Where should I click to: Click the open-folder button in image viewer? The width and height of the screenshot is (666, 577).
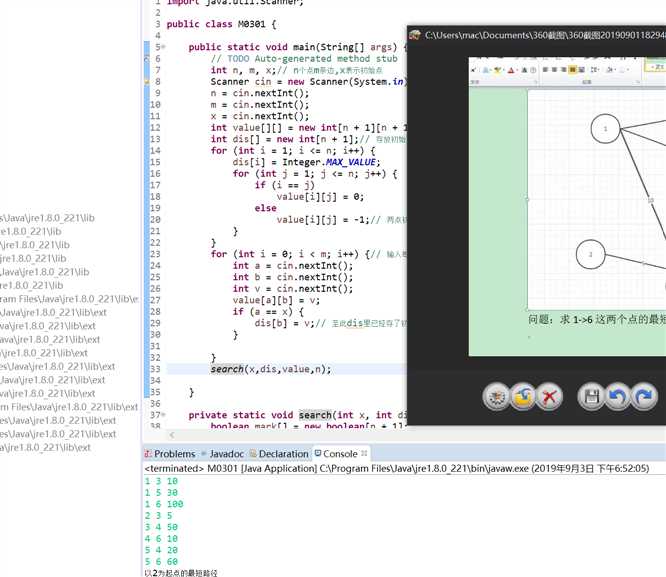[x=523, y=396]
